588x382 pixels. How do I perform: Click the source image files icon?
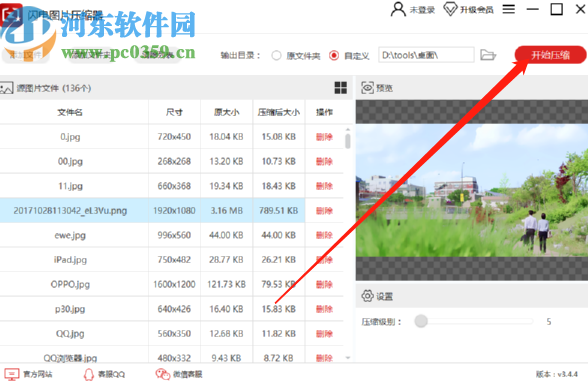coord(6,88)
